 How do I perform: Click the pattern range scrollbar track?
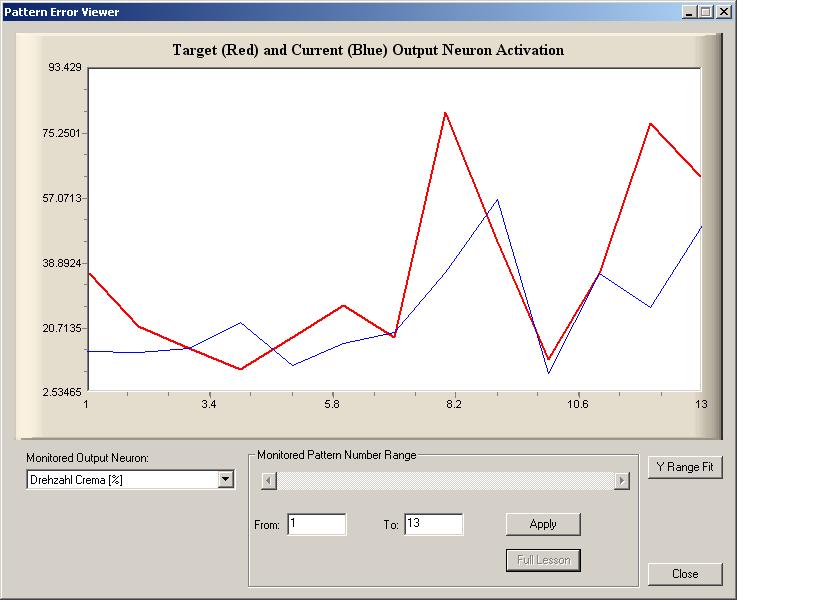pyautogui.click(x=445, y=481)
